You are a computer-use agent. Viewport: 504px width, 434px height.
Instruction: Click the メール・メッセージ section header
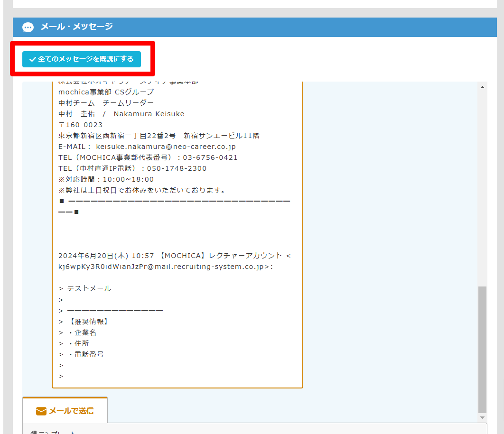pos(76,27)
